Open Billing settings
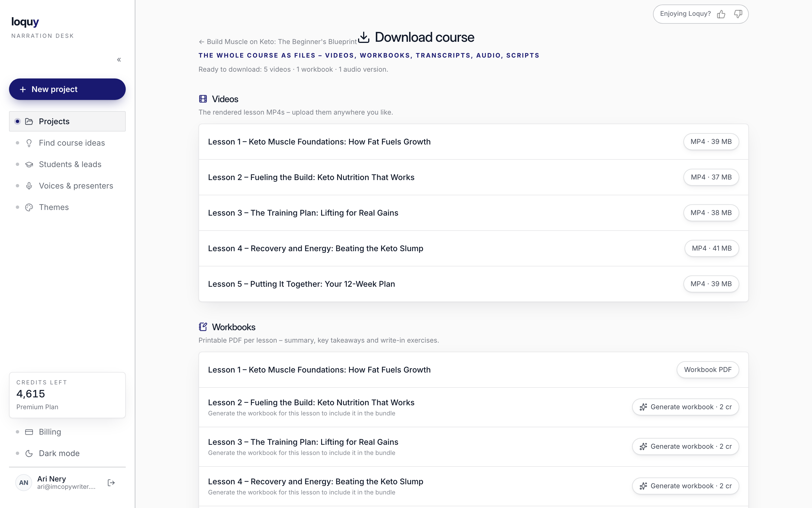 [67, 432]
